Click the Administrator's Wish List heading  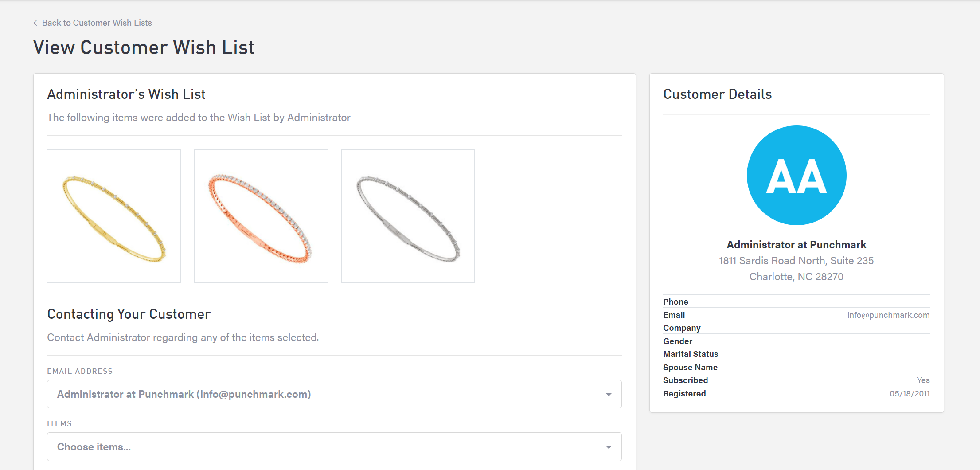(126, 94)
